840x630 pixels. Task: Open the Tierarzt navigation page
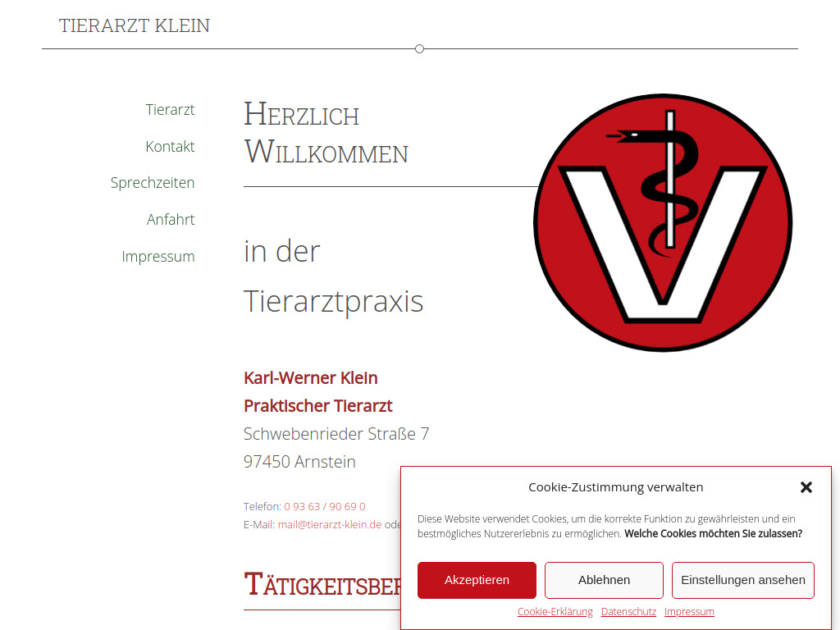tap(170, 109)
